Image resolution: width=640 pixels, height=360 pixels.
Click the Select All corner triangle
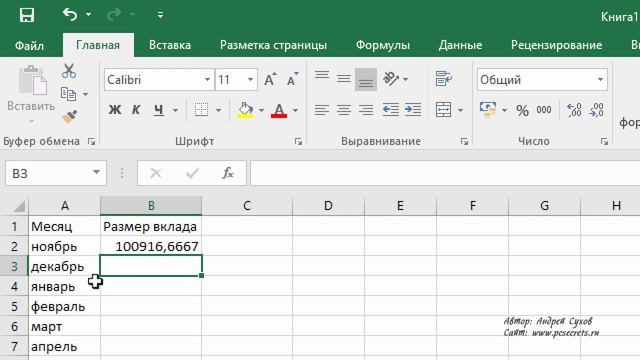point(19,206)
